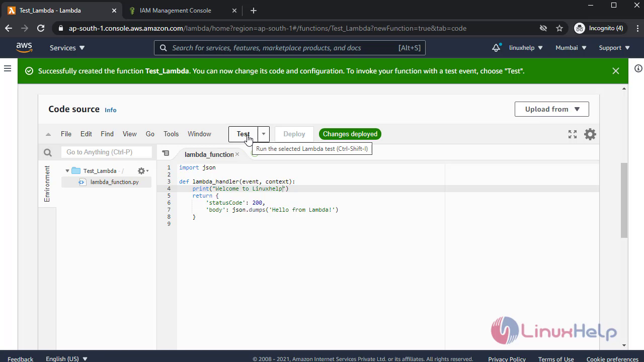Focus the Go to Anything field
Screen dimensions: 644x362
[107, 152]
